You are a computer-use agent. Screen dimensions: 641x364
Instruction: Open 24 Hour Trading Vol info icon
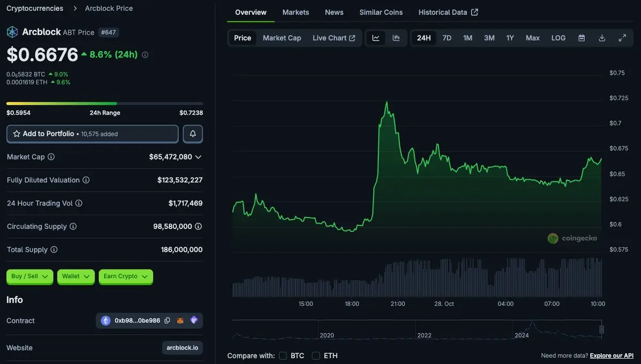pyautogui.click(x=79, y=203)
